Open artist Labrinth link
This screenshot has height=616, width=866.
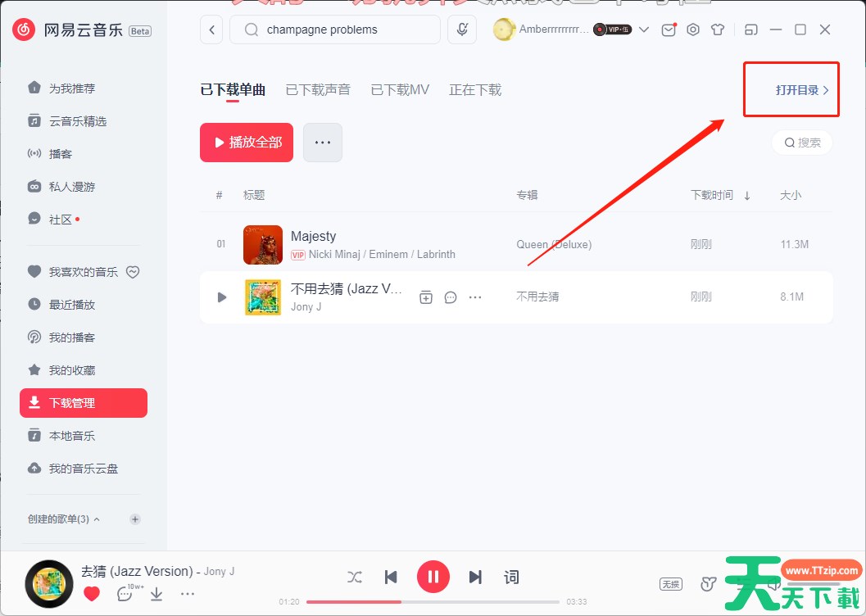pyautogui.click(x=437, y=255)
